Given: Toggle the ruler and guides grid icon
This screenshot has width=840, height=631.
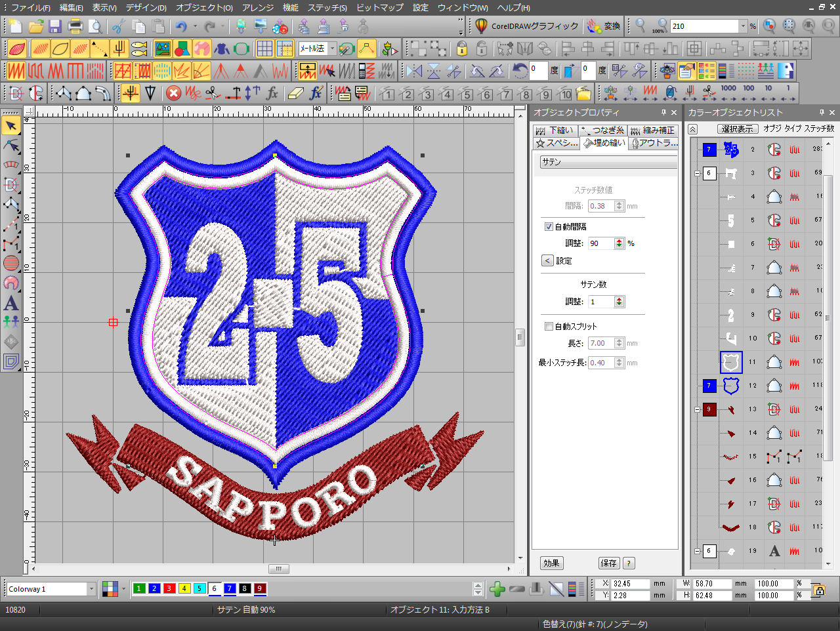Looking at the screenshot, I should pos(285,49).
